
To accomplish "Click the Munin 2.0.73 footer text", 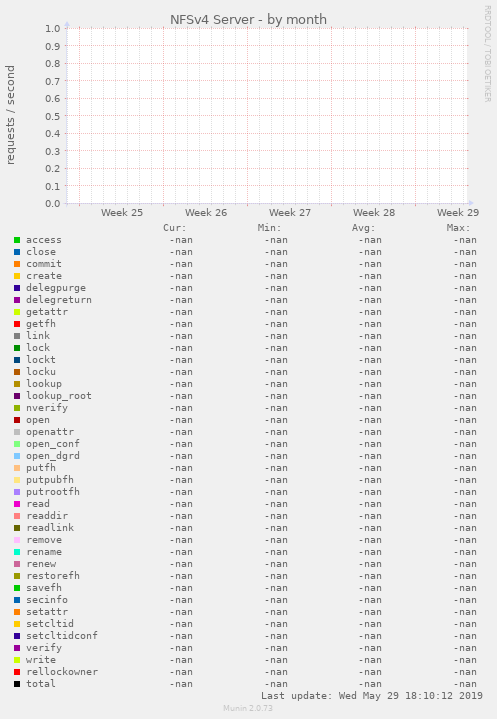I will [x=248, y=708].
